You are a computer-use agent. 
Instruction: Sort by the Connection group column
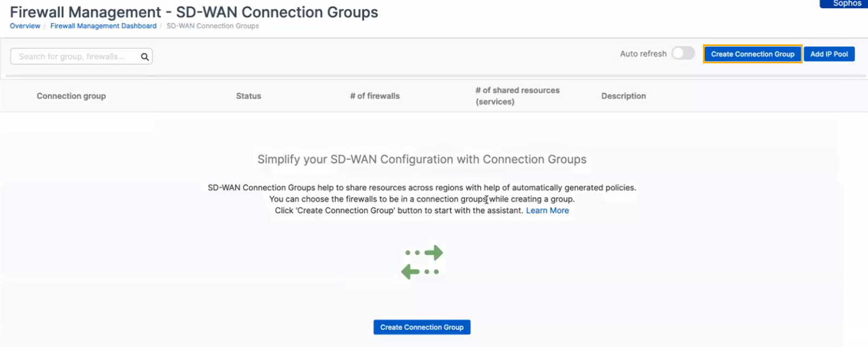[x=71, y=96]
